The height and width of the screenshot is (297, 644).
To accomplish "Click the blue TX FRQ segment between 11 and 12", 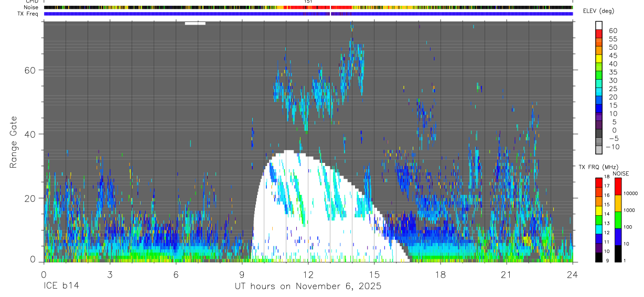I will (599, 238).
